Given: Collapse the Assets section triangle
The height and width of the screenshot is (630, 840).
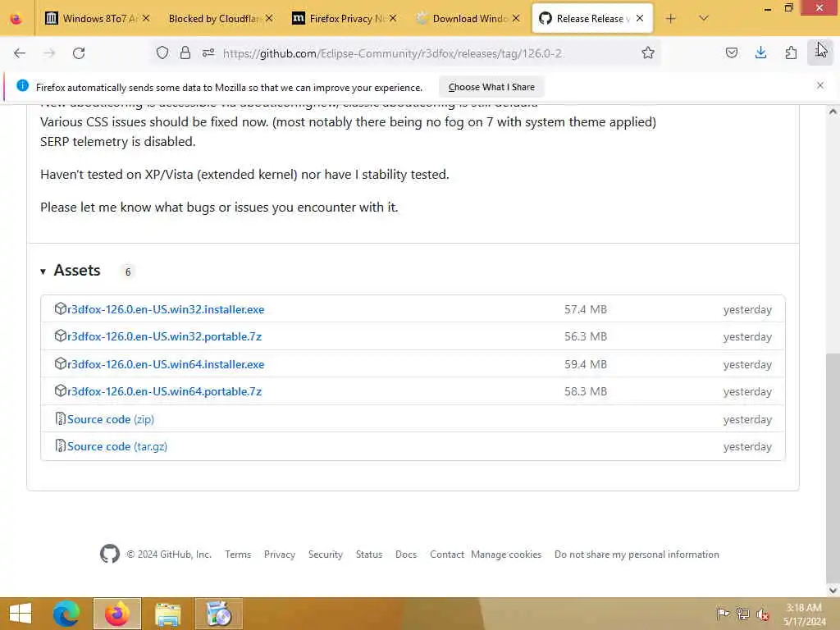Looking at the screenshot, I should pyautogui.click(x=43, y=272).
